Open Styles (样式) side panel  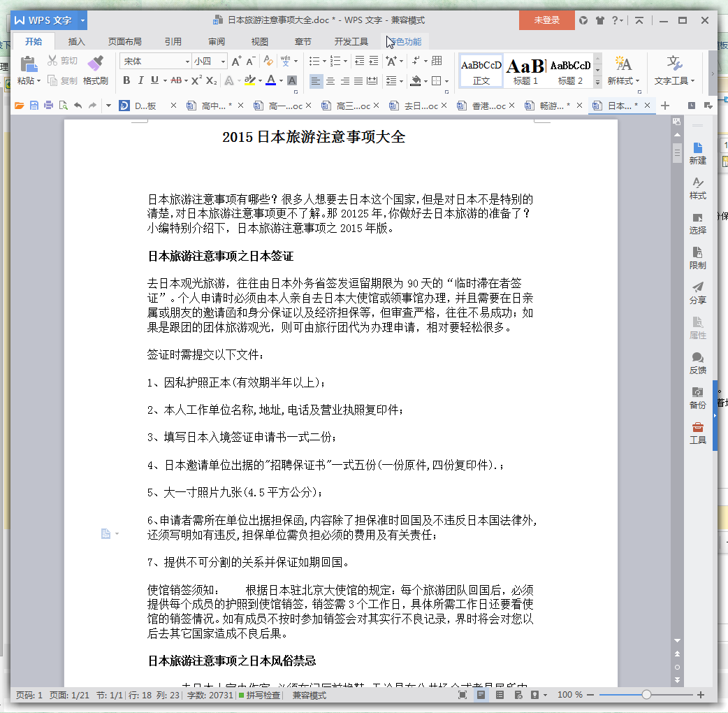(697, 188)
